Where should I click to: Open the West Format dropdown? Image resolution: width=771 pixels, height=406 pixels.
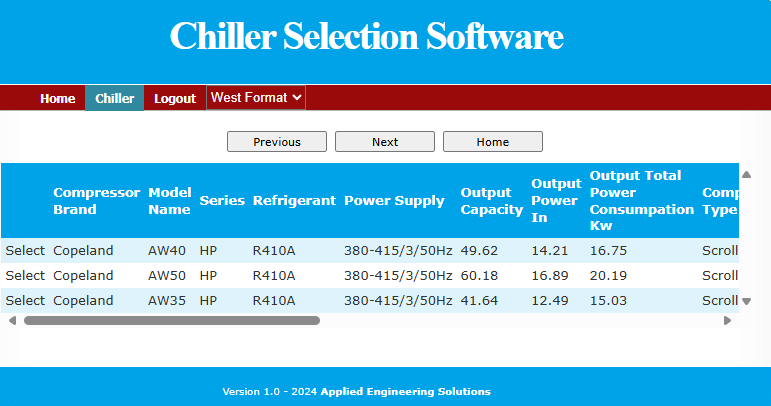[x=256, y=98]
